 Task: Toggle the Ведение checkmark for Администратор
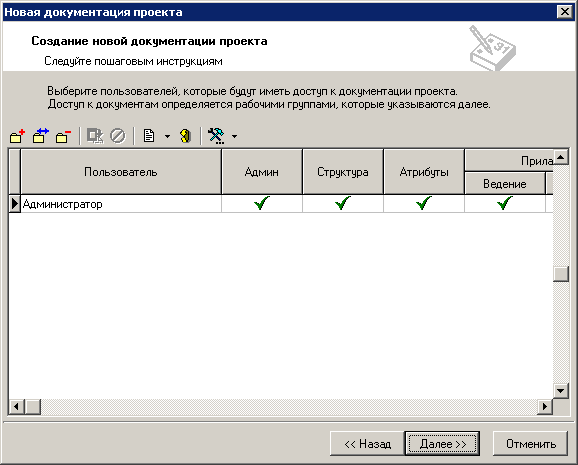[x=505, y=203]
